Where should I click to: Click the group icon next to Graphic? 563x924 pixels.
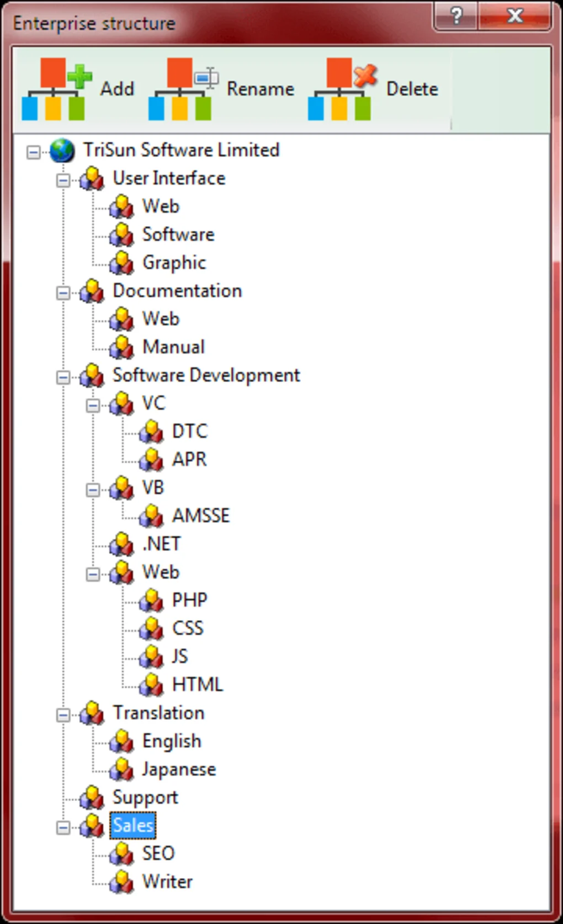pyautogui.click(x=121, y=263)
